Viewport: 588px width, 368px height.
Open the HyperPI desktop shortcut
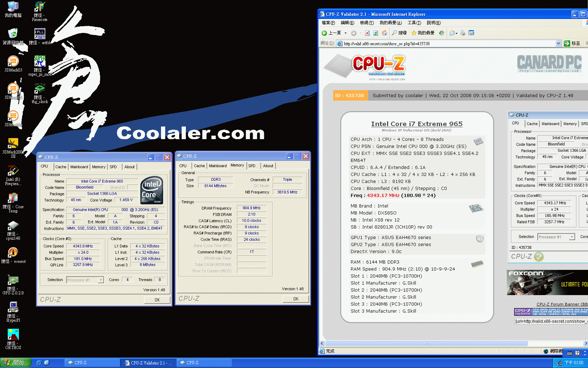13,312
